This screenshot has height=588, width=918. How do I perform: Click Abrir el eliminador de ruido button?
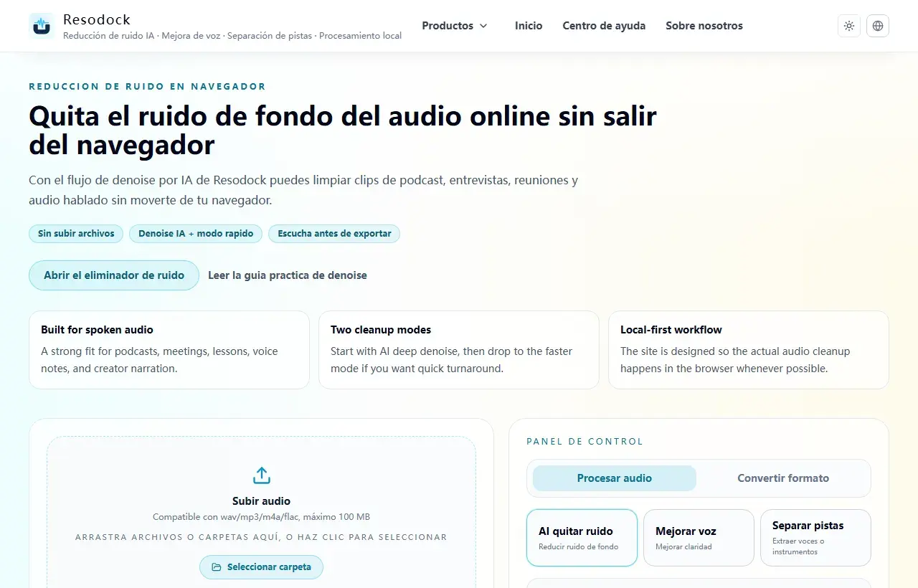click(x=114, y=275)
